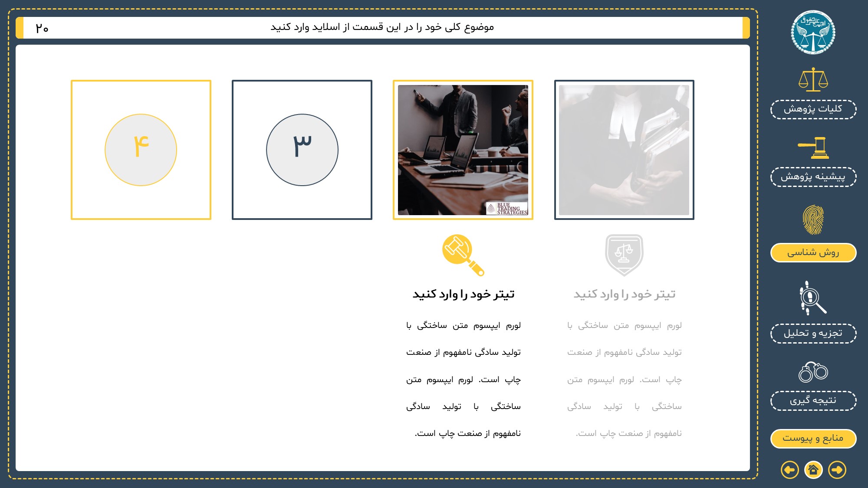Open the کلیات پژوهش section

tap(813, 109)
